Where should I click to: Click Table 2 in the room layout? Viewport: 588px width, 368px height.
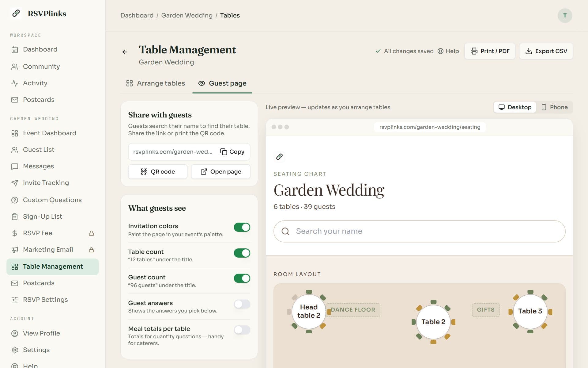coord(433,322)
